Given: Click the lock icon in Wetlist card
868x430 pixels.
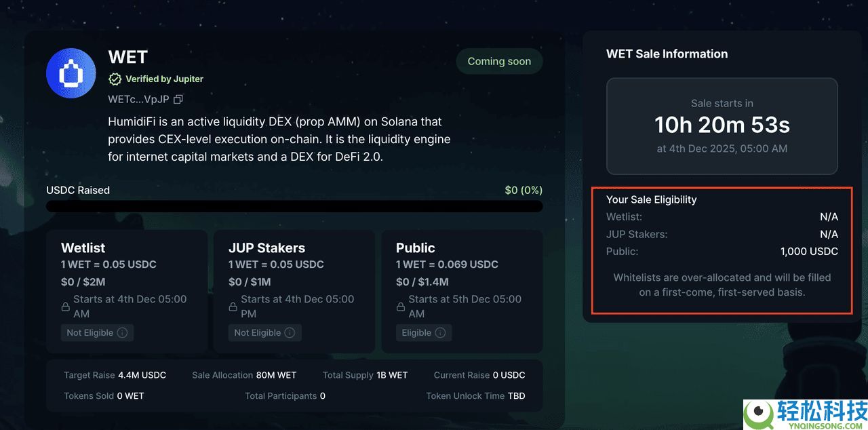Looking at the screenshot, I should (x=66, y=307).
